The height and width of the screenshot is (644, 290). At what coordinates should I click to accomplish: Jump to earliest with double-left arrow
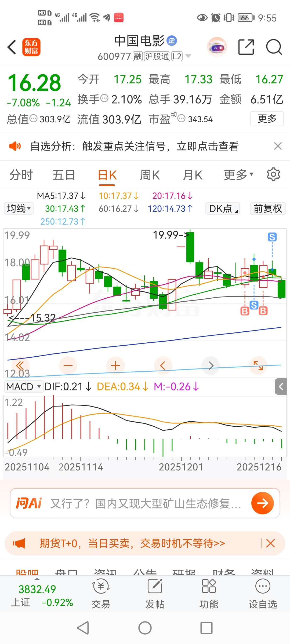[20, 365]
